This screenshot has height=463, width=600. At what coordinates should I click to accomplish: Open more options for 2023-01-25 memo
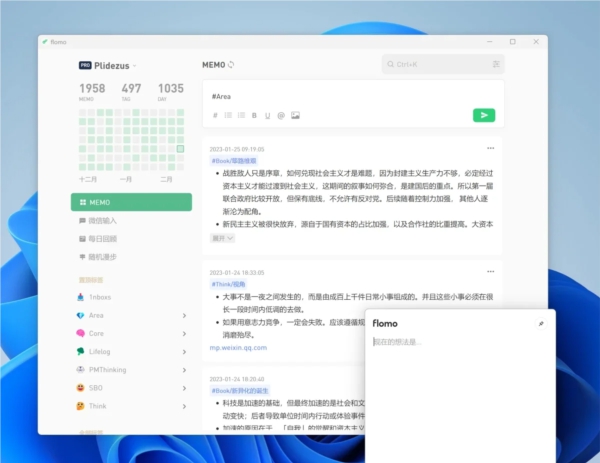pyautogui.click(x=490, y=148)
